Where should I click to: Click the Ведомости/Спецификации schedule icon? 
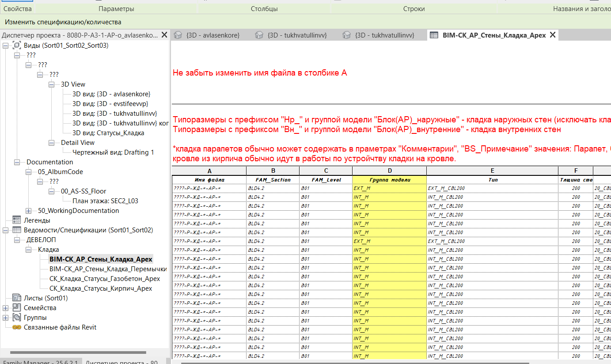(x=17, y=230)
